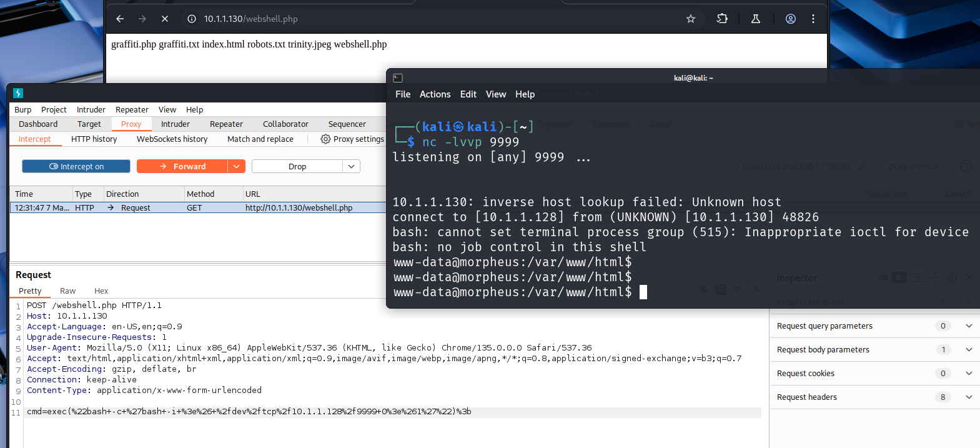Viewport: 980px width, 448px height.
Task: Click the browser forward arrow
Action: 142,19
